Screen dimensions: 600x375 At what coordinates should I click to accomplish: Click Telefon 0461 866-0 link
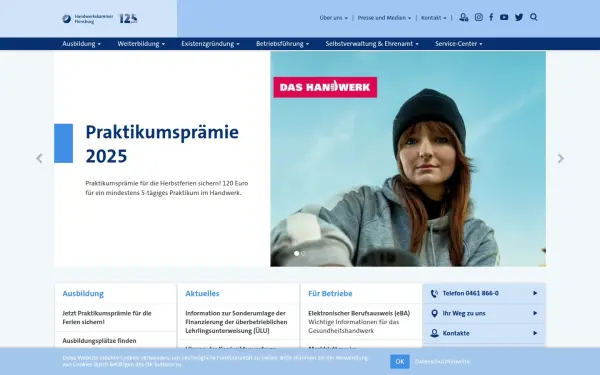(471, 293)
